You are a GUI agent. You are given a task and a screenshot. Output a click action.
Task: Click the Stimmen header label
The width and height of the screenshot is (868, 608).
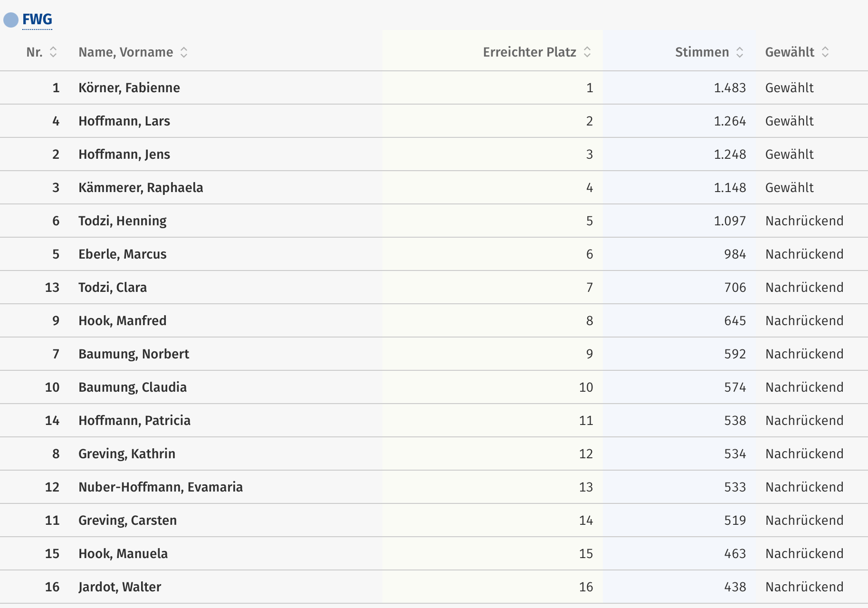click(702, 52)
